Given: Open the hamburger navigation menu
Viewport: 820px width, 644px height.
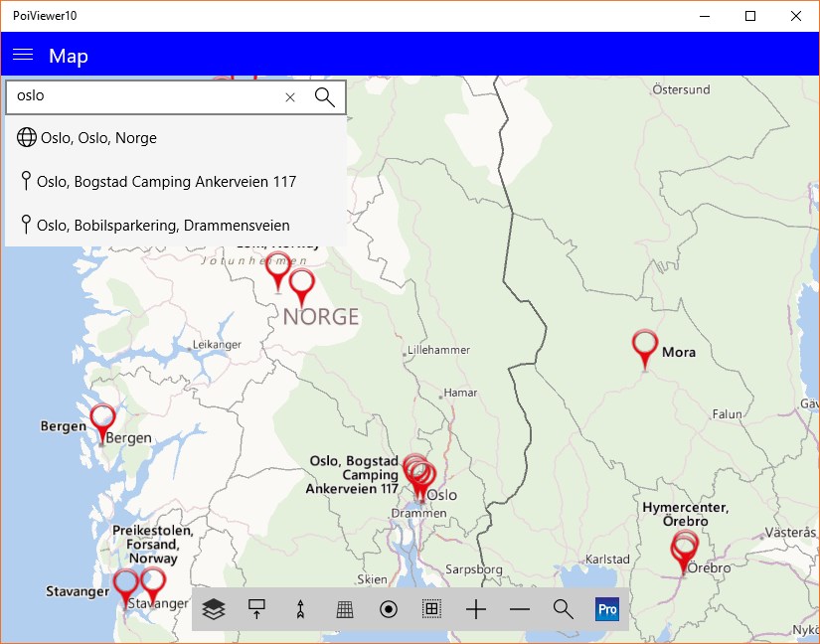Looking at the screenshot, I should pyautogui.click(x=23, y=55).
